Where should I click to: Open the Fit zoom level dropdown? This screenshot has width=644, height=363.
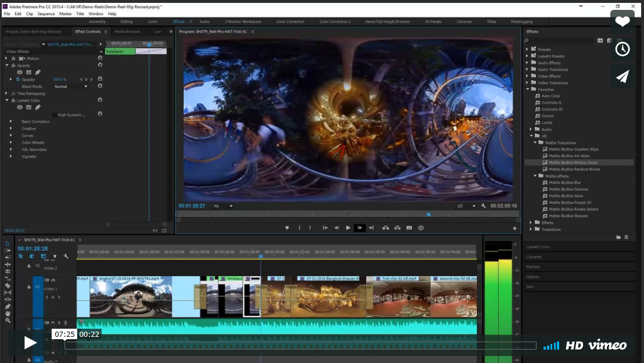223,206
